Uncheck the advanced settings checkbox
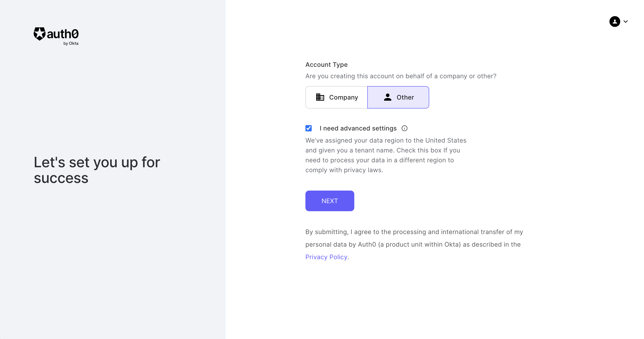Screen dimensions: 644x339 (x=309, y=128)
